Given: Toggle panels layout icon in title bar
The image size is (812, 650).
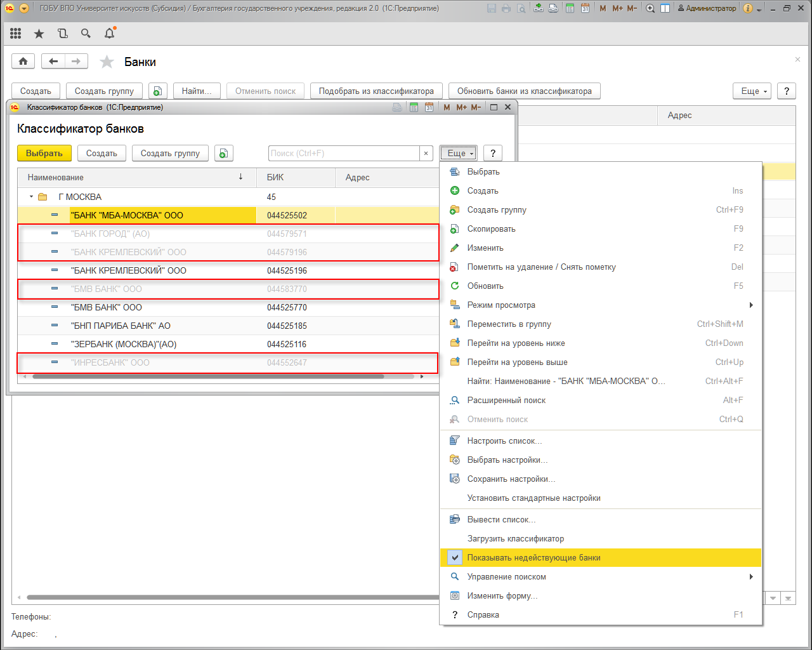Looking at the screenshot, I should pyautogui.click(x=665, y=8).
